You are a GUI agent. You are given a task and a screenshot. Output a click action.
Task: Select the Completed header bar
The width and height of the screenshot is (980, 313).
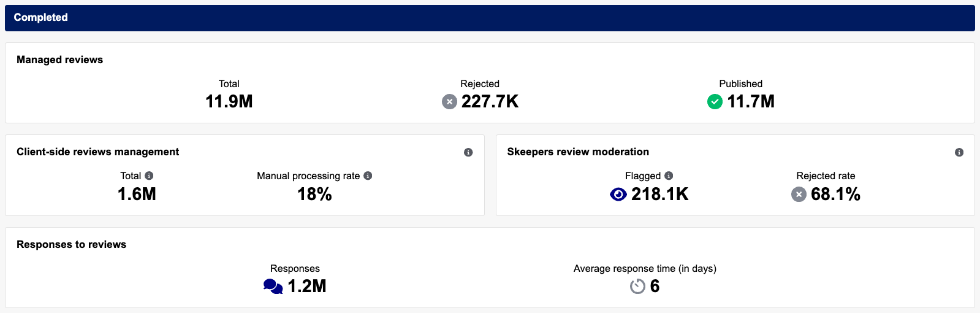490,18
